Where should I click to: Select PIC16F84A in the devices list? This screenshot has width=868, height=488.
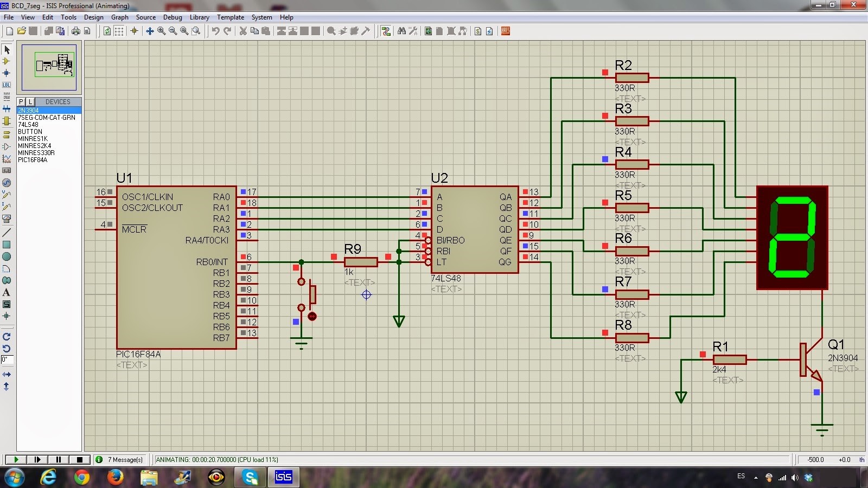(34, 160)
